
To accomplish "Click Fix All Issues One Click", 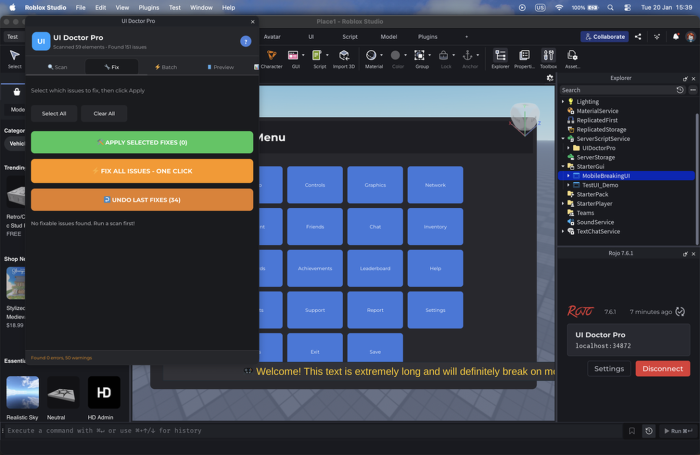I will 142,171.
